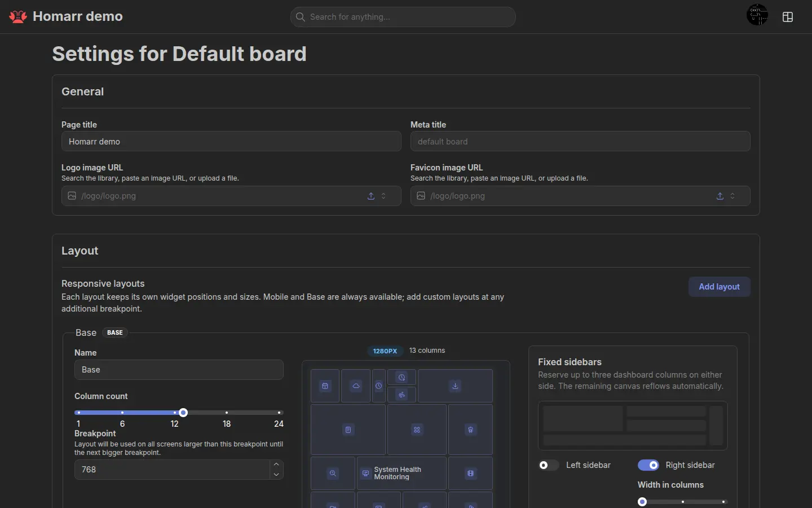The width and height of the screenshot is (812, 508).
Task: Click the Width in columns label
Action: [x=670, y=485]
